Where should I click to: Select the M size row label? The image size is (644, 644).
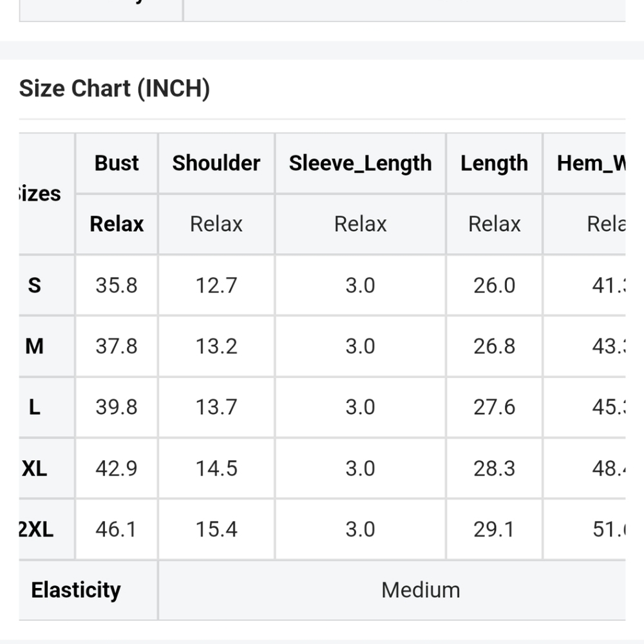point(35,346)
